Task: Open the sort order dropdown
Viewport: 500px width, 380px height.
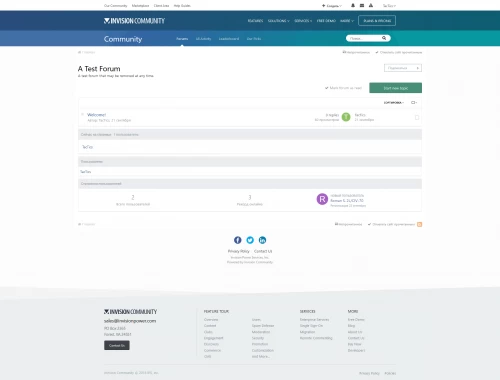Action: (x=394, y=103)
